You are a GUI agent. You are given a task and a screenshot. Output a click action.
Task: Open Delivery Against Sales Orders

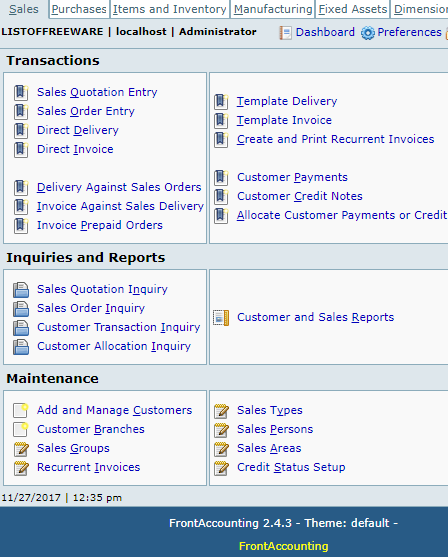point(119,187)
